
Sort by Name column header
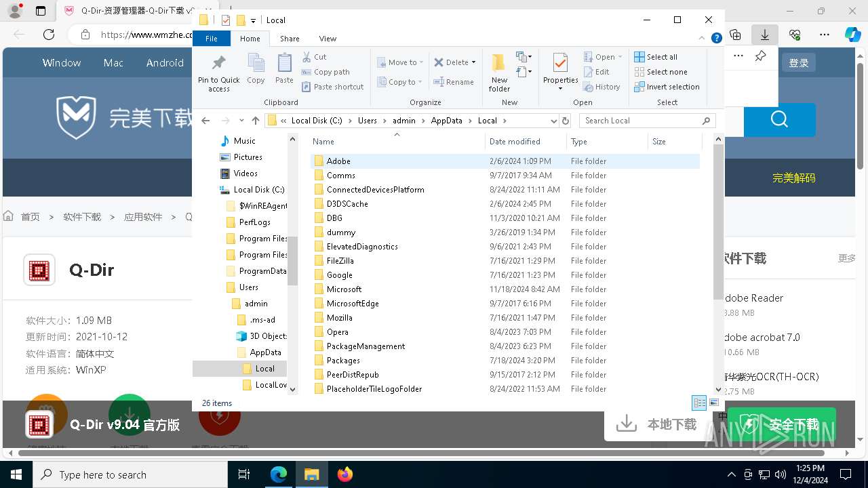397,142
